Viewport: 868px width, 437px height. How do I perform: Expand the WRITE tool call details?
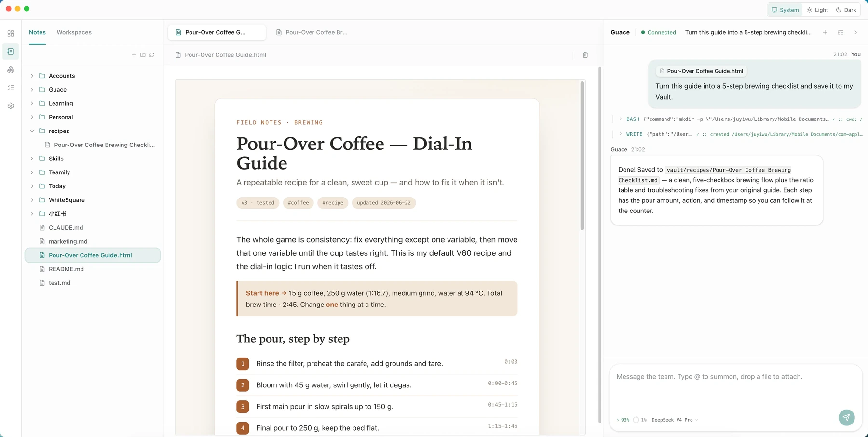click(621, 134)
